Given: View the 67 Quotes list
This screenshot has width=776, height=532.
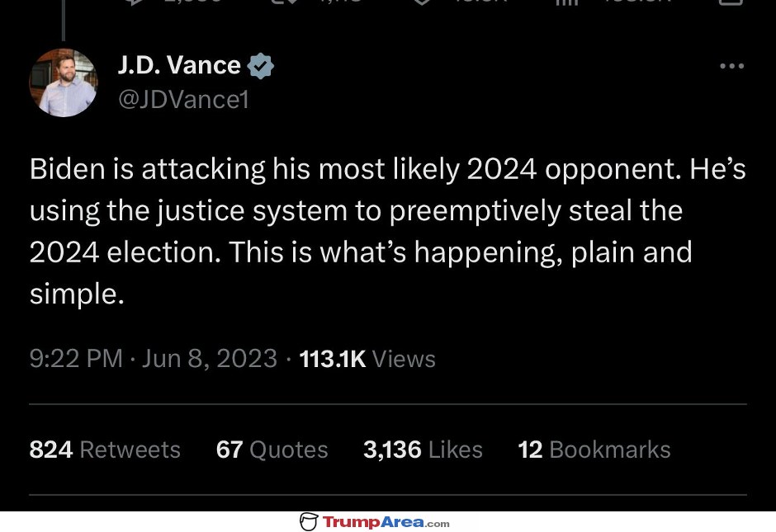Looking at the screenshot, I should point(272,450).
